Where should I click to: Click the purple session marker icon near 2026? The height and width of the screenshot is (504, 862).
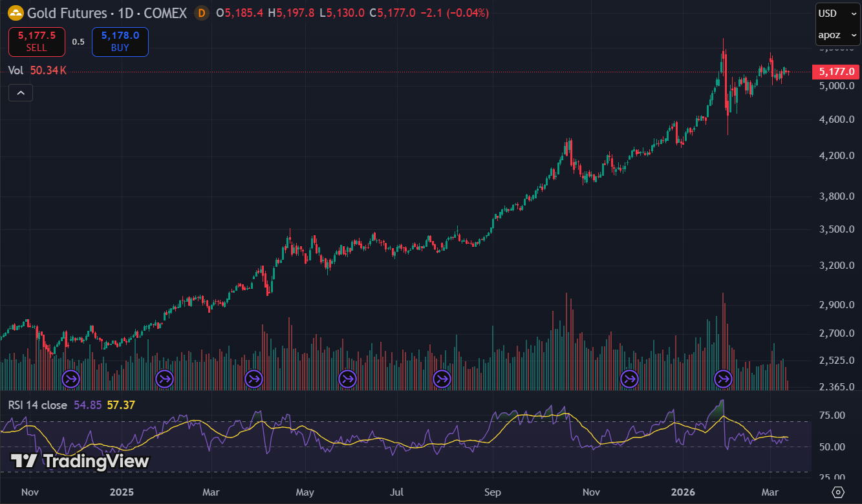722,379
